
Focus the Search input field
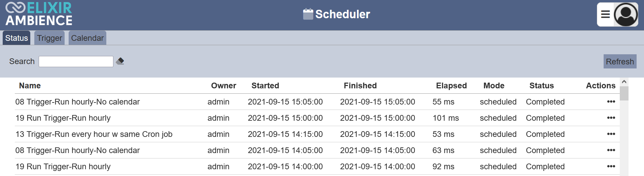pos(76,61)
